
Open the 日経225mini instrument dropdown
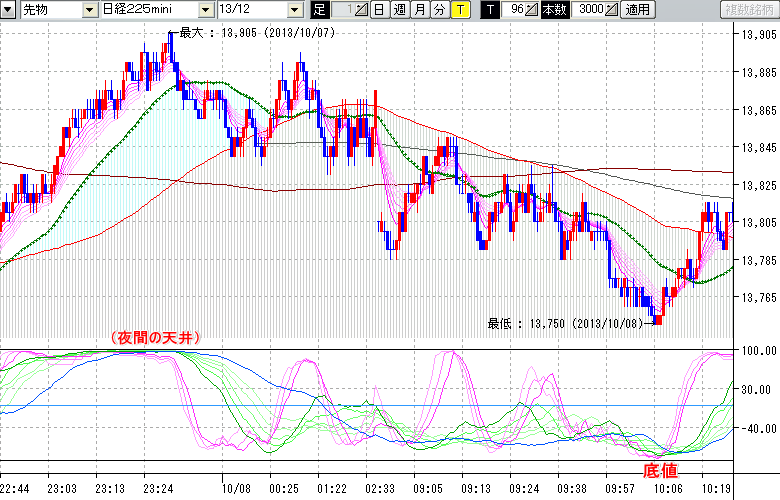[x=206, y=10]
